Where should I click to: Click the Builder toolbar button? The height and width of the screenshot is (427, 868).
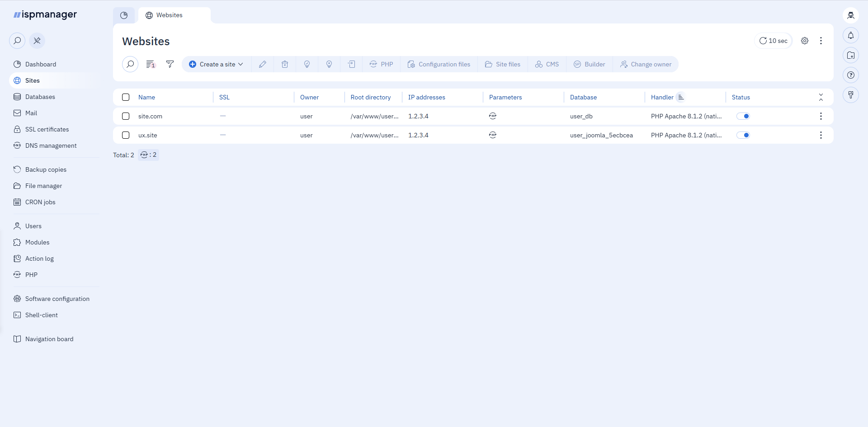(x=590, y=64)
